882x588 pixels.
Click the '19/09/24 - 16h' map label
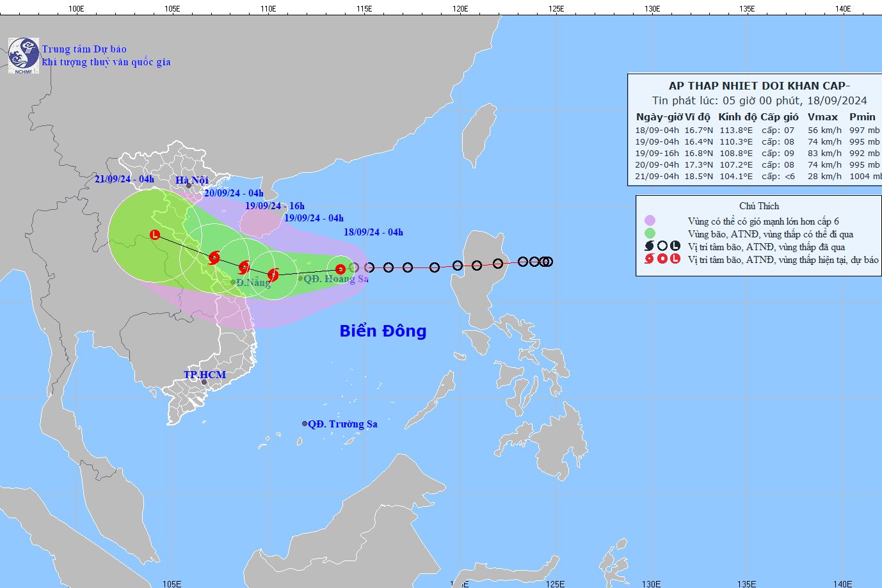tap(275, 206)
